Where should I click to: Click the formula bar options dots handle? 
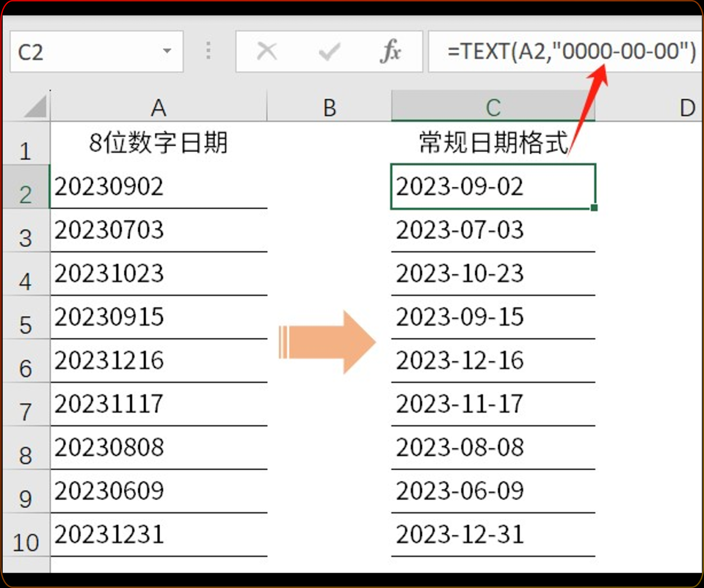point(208,51)
